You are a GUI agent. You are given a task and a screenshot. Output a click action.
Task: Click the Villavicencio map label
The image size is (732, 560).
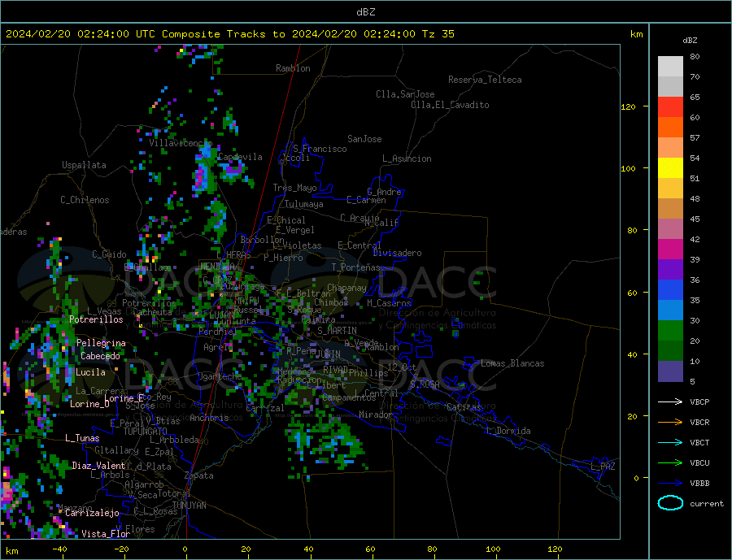point(181,143)
